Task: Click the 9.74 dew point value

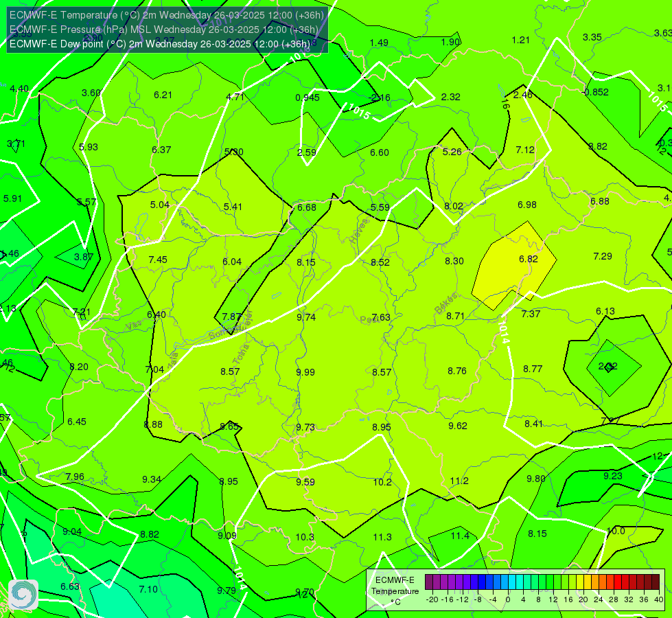Action: click(306, 317)
